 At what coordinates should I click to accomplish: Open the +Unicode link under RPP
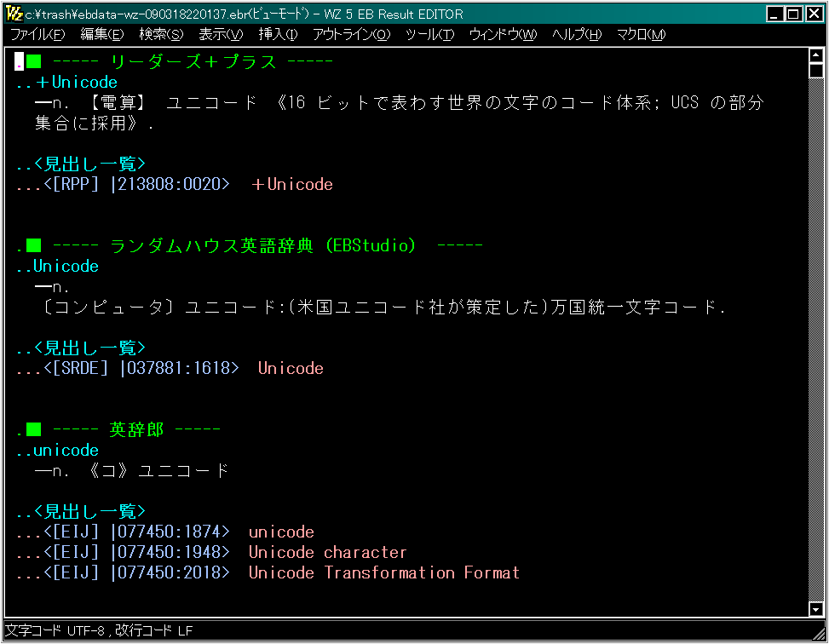pyautogui.click(x=292, y=185)
